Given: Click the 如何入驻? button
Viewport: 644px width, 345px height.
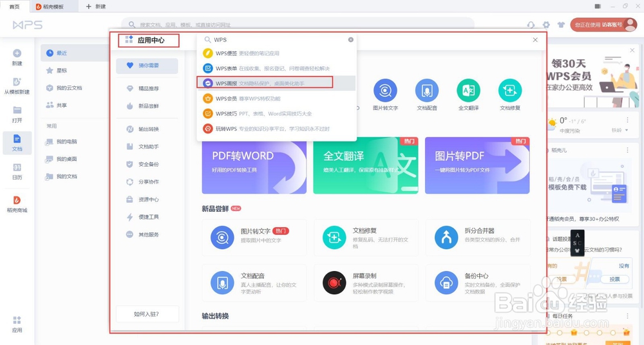Looking at the screenshot, I should click(x=147, y=314).
